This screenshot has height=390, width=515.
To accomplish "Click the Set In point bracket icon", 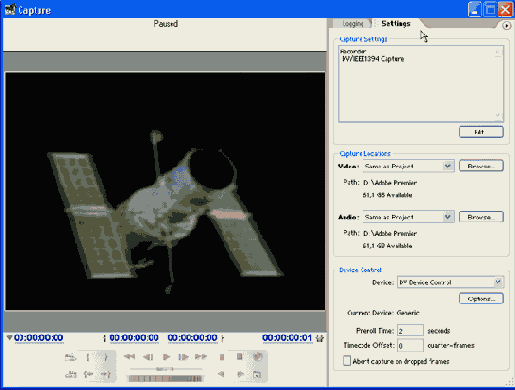I will 88,358.
